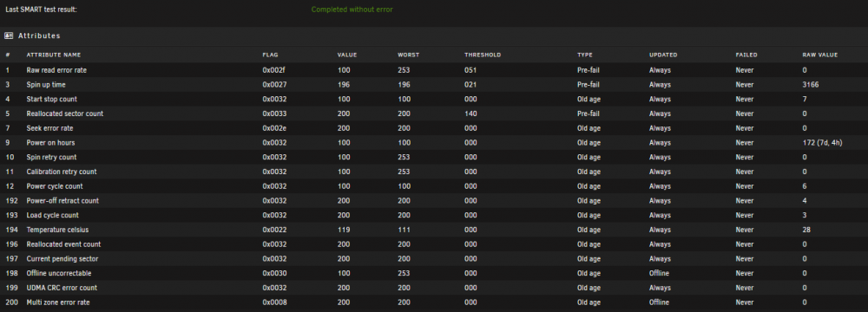Select 'Calibration retry count' attribute
This screenshot has width=868, height=312.
pos(62,172)
